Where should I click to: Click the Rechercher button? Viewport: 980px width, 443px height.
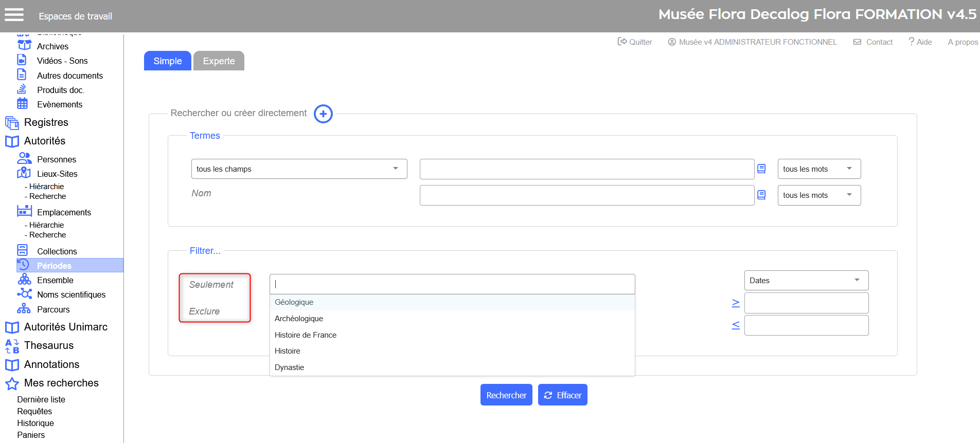[x=506, y=395]
